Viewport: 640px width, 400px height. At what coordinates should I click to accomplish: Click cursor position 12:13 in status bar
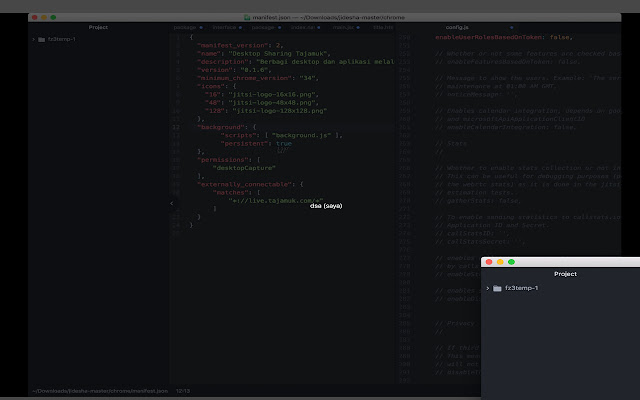[x=183, y=391]
